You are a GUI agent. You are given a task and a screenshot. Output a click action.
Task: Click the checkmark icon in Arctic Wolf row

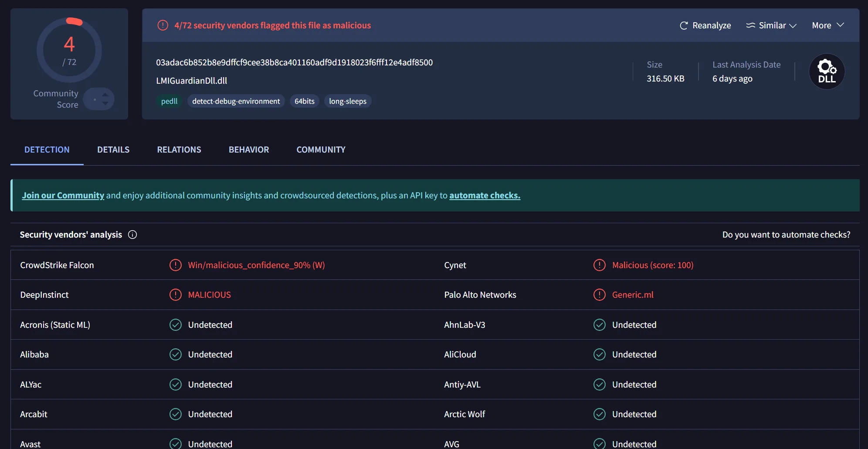(x=599, y=414)
